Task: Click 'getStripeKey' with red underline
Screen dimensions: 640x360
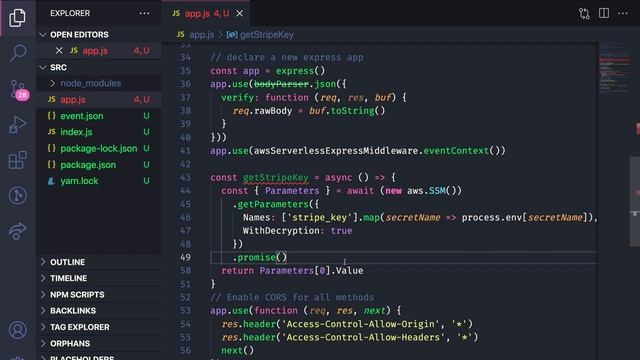Action: point(276,178)
